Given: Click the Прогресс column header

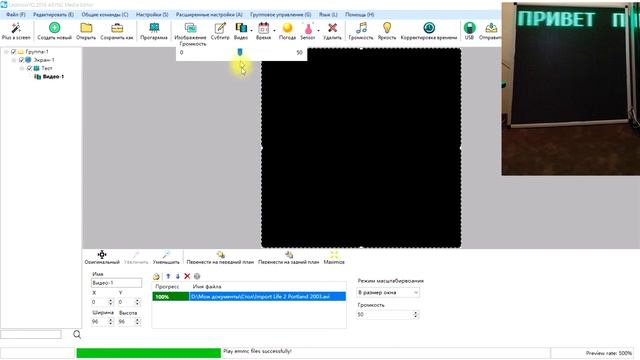Looking at the screenshot, I should point(167,287).
